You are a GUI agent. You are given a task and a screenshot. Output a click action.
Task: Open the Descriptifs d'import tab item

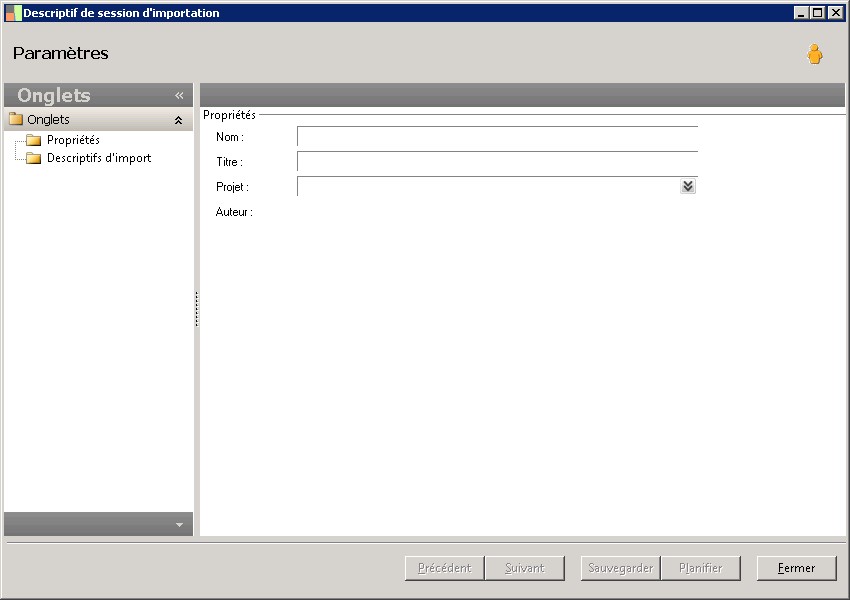click(99, 158)
